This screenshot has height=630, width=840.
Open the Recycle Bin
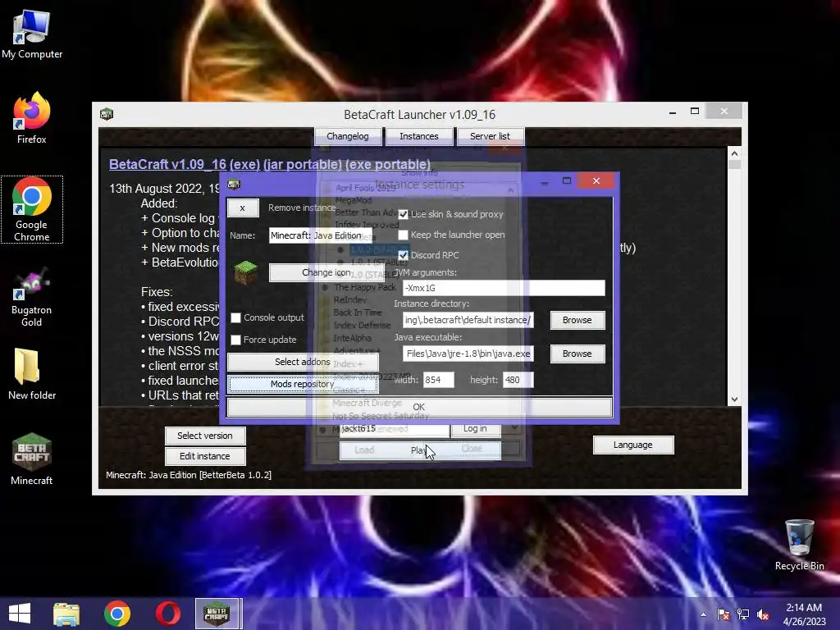pyautogui.click(x=799, y=545)
